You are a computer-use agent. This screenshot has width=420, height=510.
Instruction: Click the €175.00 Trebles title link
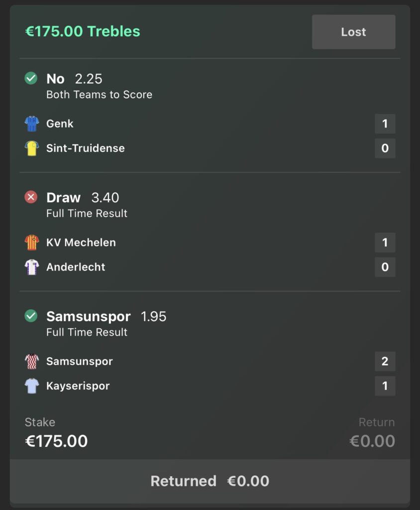(x=83, y=31)
